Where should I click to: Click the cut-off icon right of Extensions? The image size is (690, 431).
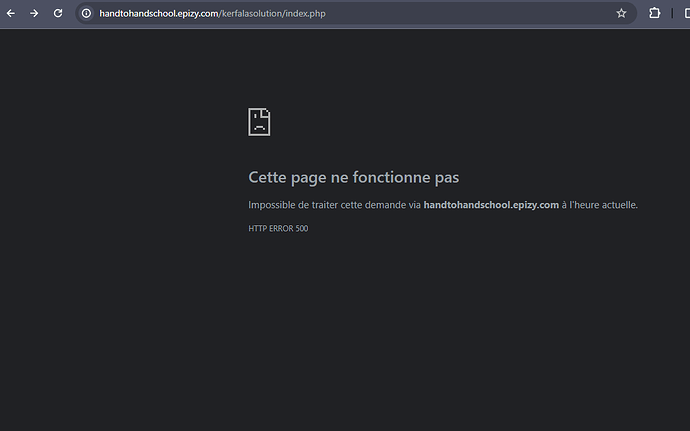click(684, 13)
